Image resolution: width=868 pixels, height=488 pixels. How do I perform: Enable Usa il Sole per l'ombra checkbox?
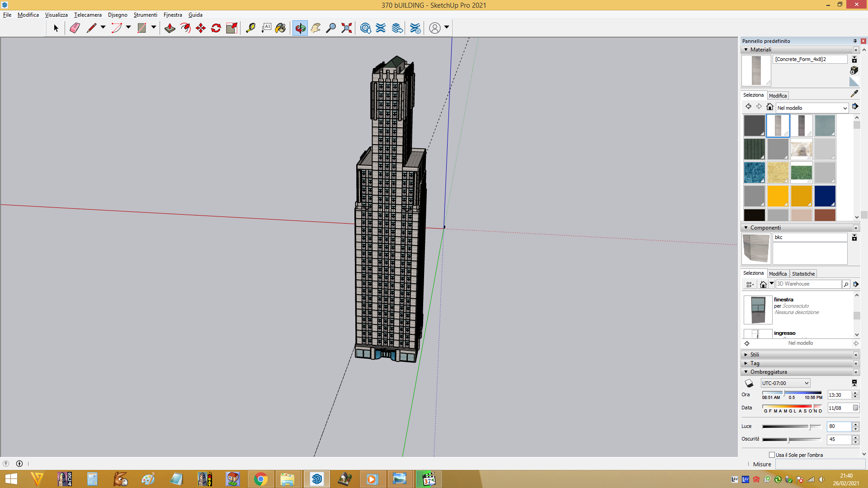point(772,455)
